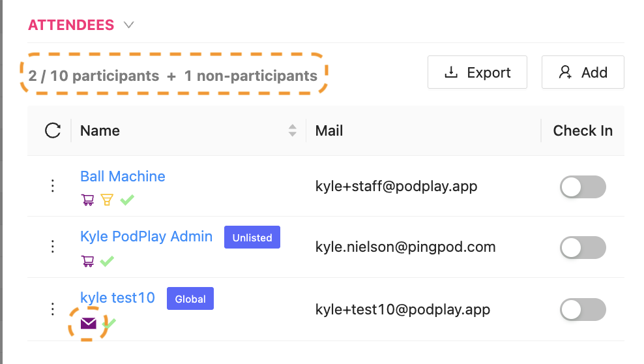Click the purple cart icon under Ball Machine
The image size is (644, 364).
[87, 200]
